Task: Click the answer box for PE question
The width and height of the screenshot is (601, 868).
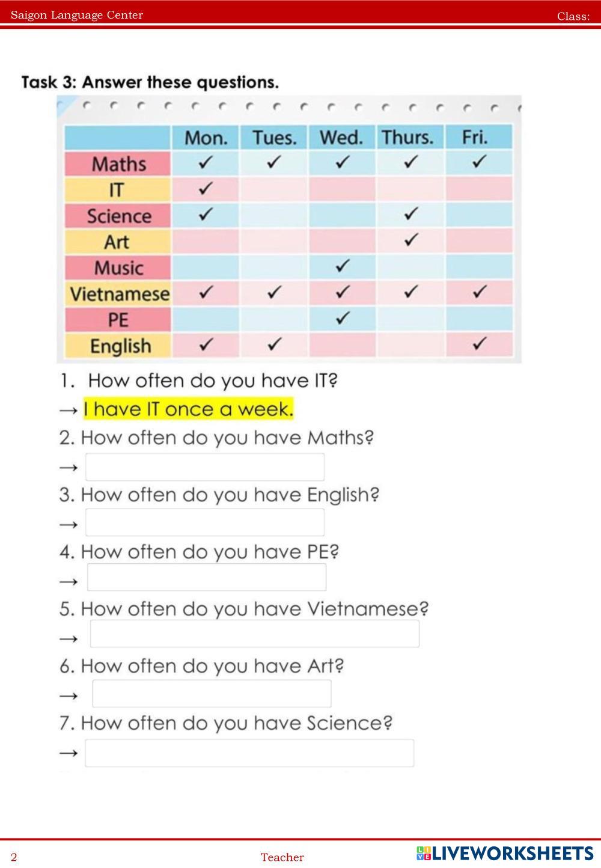Action: click(207, 578)
